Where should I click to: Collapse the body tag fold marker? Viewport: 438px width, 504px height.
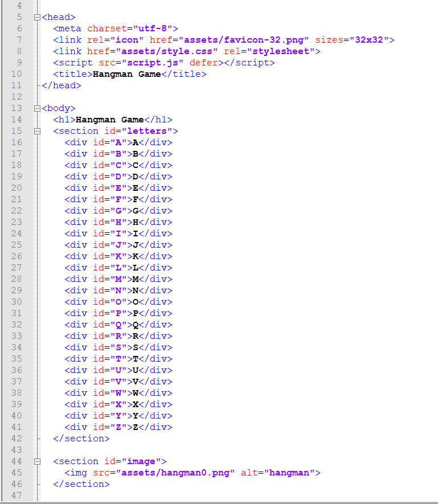[x=37, y=108]
